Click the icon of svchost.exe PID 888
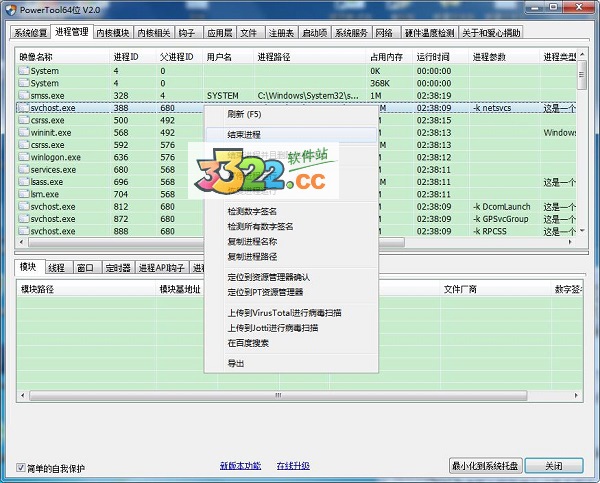This screenshot has width=600, height=483. tap(24, 231)
